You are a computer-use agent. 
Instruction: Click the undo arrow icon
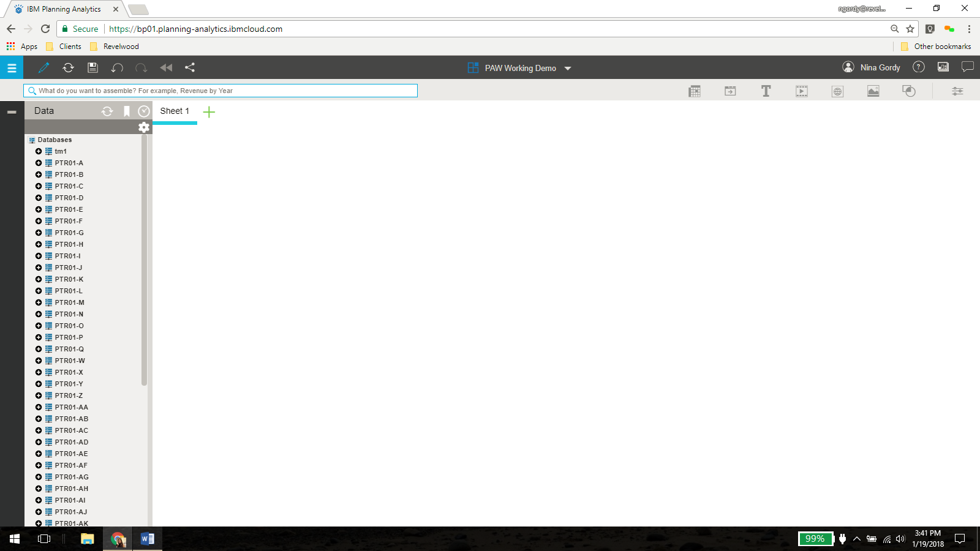point(117,68)
